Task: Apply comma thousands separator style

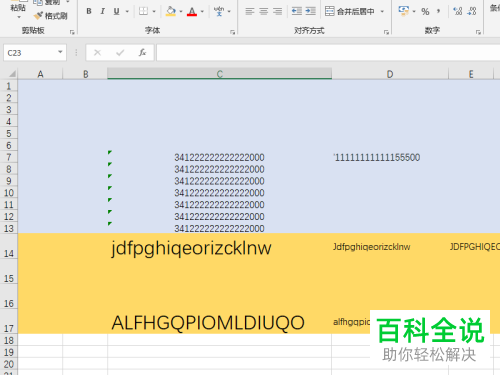Action: tap(438, 12)
